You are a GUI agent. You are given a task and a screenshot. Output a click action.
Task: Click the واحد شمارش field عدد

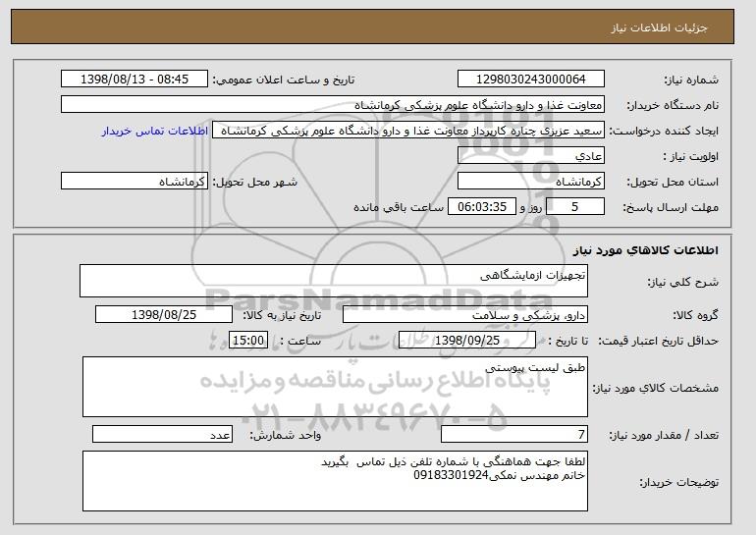coord(162,434)
